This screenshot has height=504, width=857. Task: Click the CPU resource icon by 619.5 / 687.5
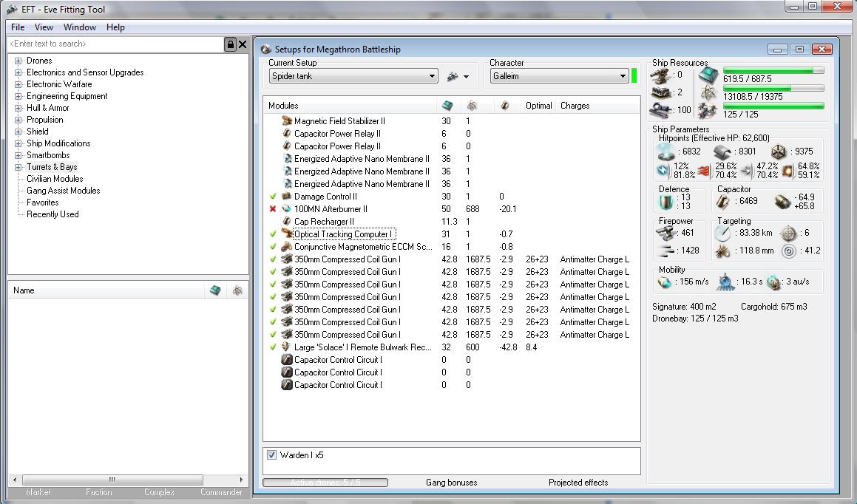coord(708,75)
